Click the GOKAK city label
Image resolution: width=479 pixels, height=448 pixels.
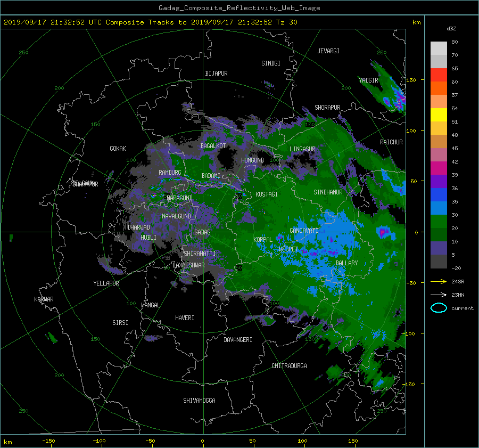118,149
